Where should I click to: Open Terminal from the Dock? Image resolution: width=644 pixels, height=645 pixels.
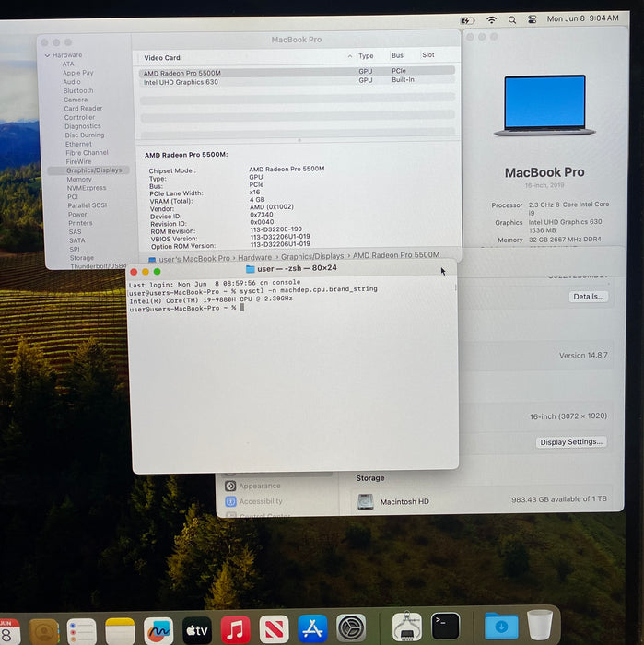(445, 626)
